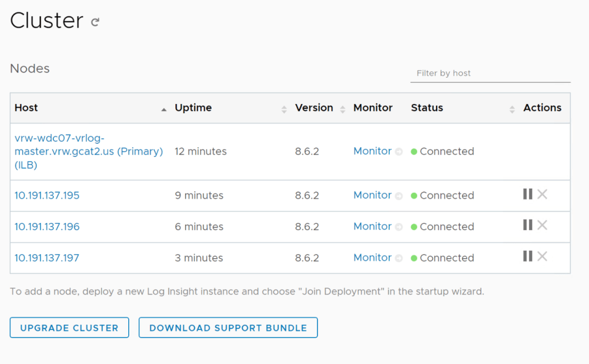The image size is (589, 364).
Task: Open host link 10.191.137.196
Action: (47, 227)
